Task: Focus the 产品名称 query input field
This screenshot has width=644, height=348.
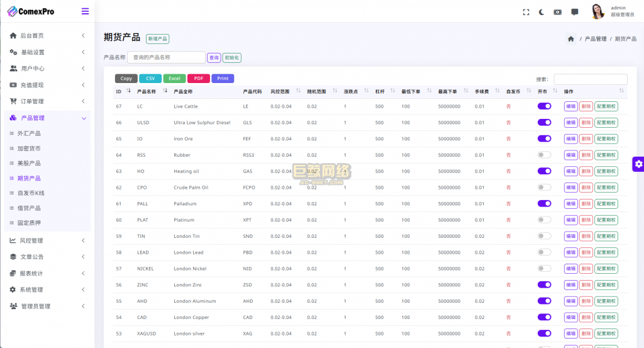Action: coord(166,57)
